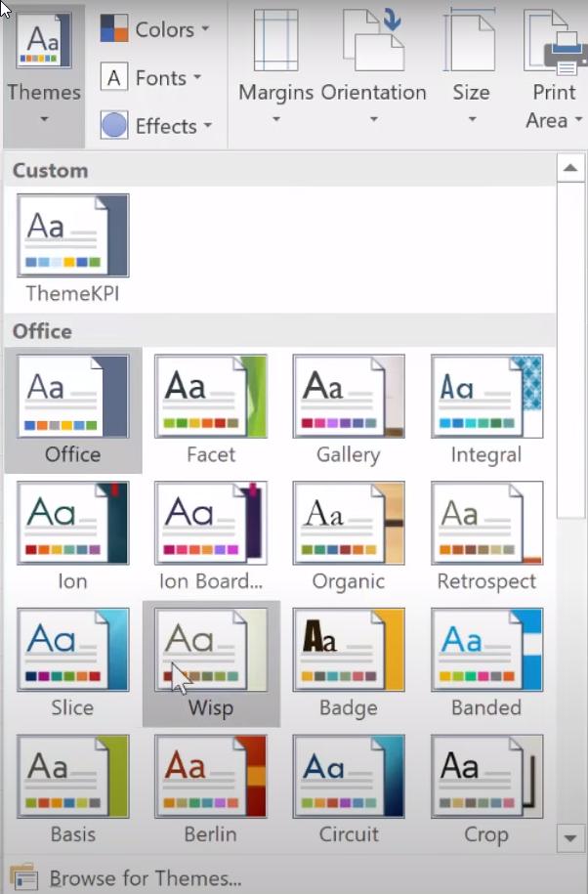Pick the Organic theme
The image size is (588, 894).
tap(349, 536)
